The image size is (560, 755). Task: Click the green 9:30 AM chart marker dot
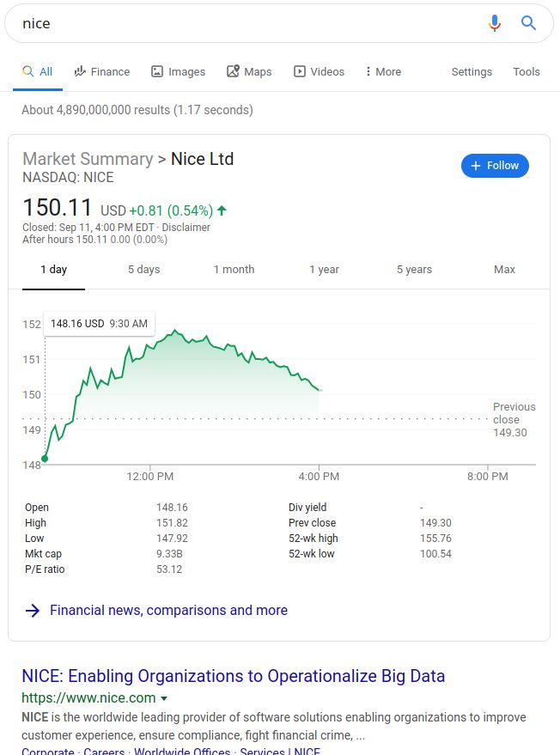pos(45,459)
